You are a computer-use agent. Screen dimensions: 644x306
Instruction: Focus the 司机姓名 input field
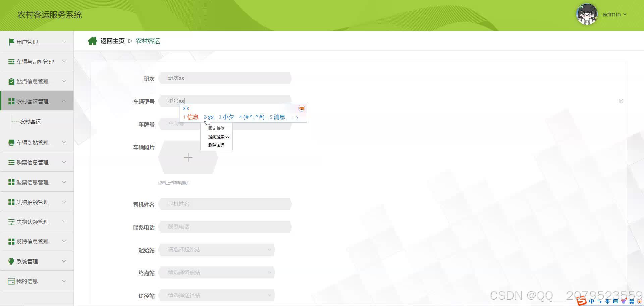coord(225,204)
